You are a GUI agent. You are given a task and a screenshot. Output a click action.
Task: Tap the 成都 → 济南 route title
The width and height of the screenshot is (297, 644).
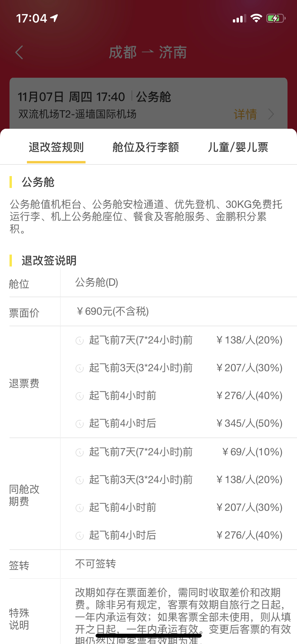point(148,52)
